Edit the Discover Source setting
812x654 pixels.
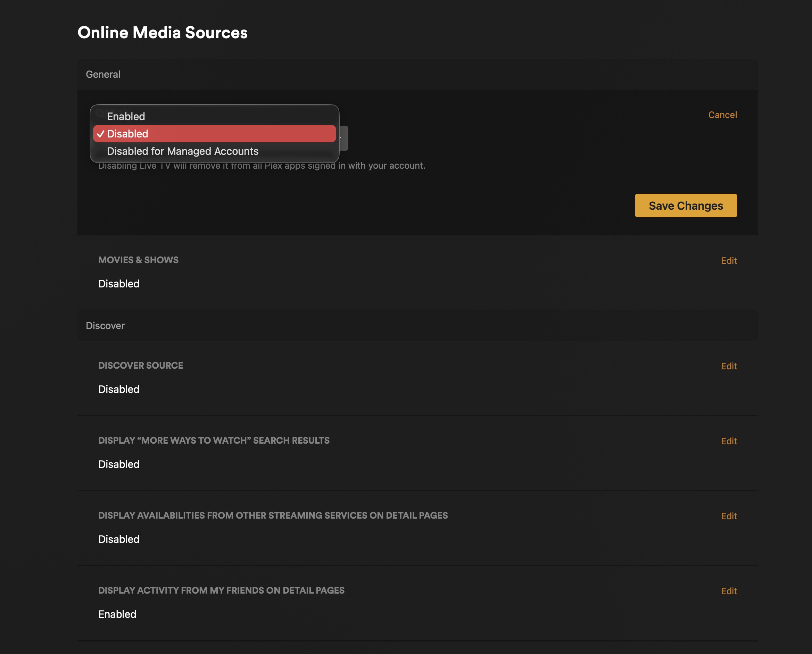click(x=728, y=366)
